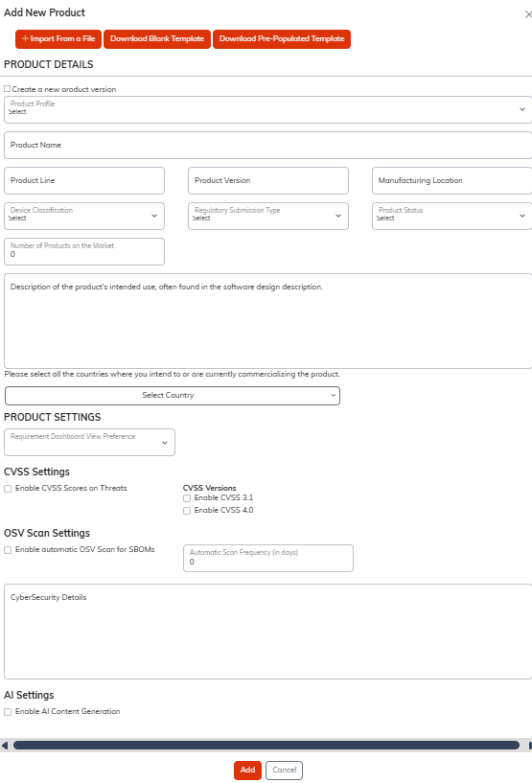Screen dimensions: 532x783
Task: Open the Select Country dropdown
Action: 173,396
